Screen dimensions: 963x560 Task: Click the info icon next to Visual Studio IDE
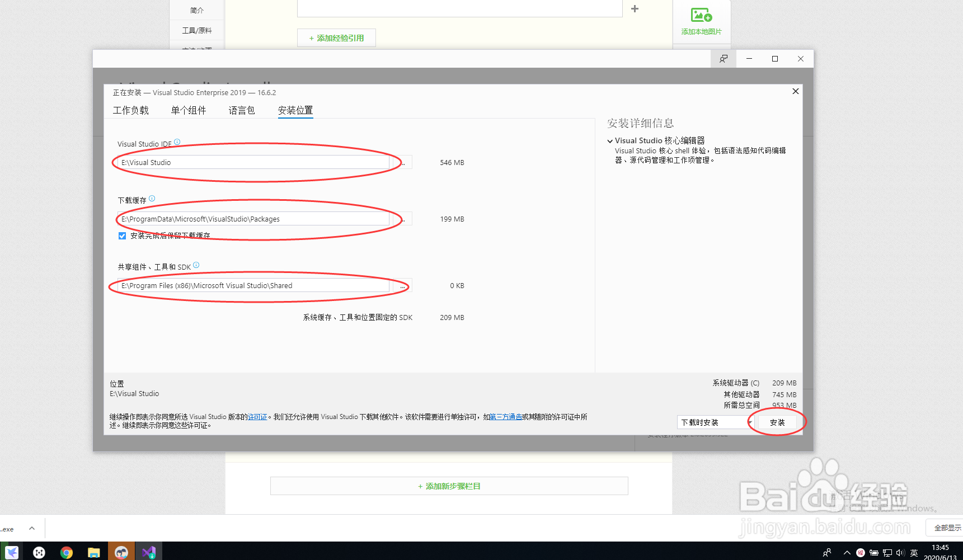click(x=177, y=142)
